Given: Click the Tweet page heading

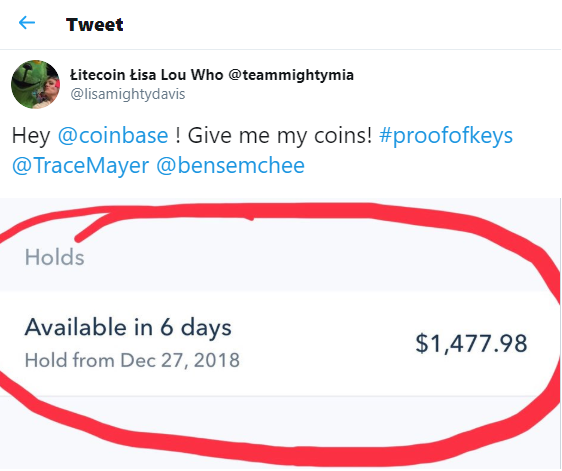Looking at the screenshot, I should pyautogui.click(x=95, y=24).
